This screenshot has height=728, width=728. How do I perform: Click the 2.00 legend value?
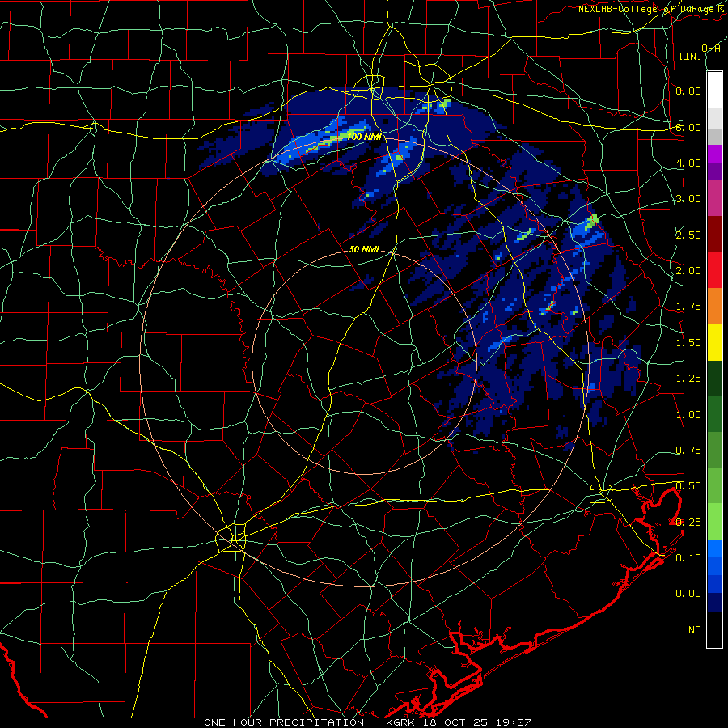pos(688,271)
